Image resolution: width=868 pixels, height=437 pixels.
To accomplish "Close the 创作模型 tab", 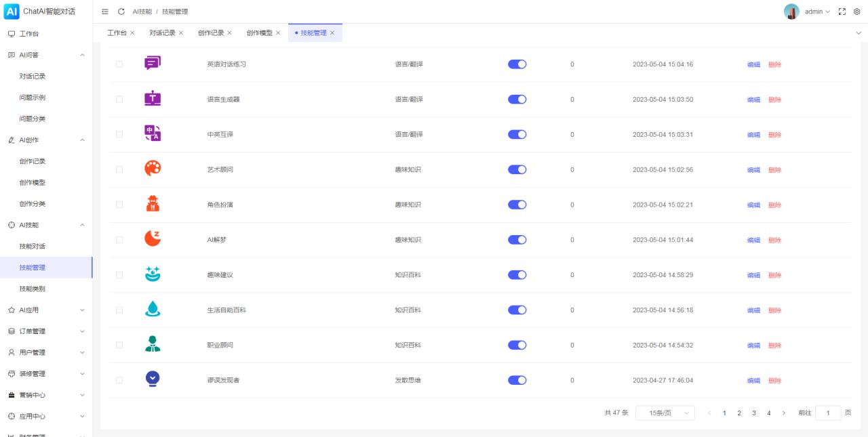I will click(x=278, y=33).
